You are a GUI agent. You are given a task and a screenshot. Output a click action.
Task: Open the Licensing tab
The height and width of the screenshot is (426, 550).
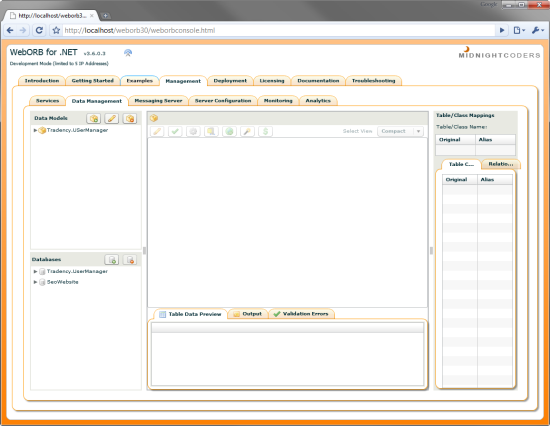point(272,81)
